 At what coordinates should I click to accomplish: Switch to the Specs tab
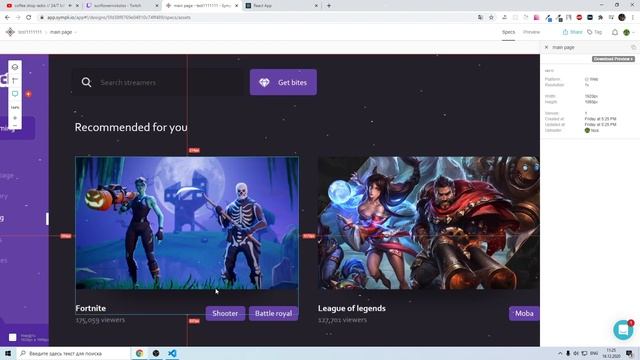508,32
